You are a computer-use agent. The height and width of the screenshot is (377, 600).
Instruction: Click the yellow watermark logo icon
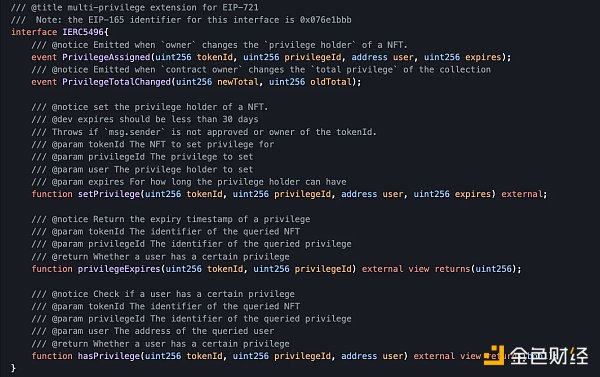[494, 355]
